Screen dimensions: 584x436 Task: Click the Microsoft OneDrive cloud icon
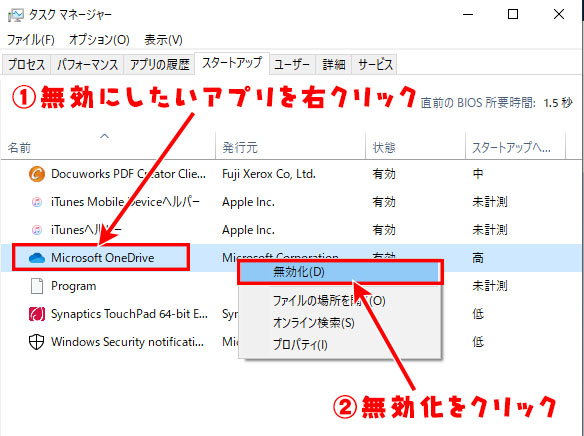pos(37,258)
